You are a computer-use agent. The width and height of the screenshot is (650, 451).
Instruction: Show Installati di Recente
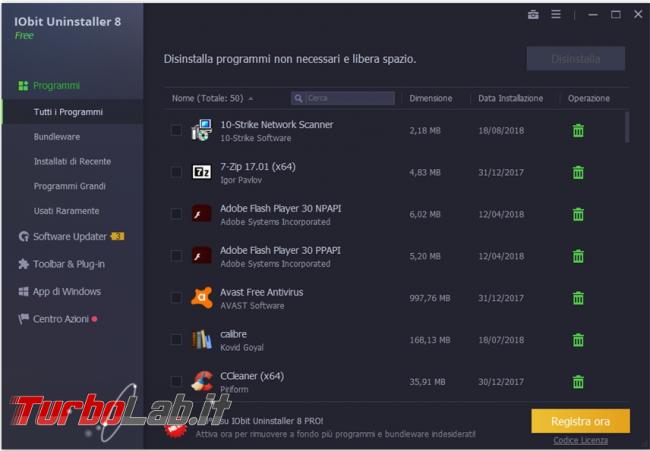coord(72,162)
